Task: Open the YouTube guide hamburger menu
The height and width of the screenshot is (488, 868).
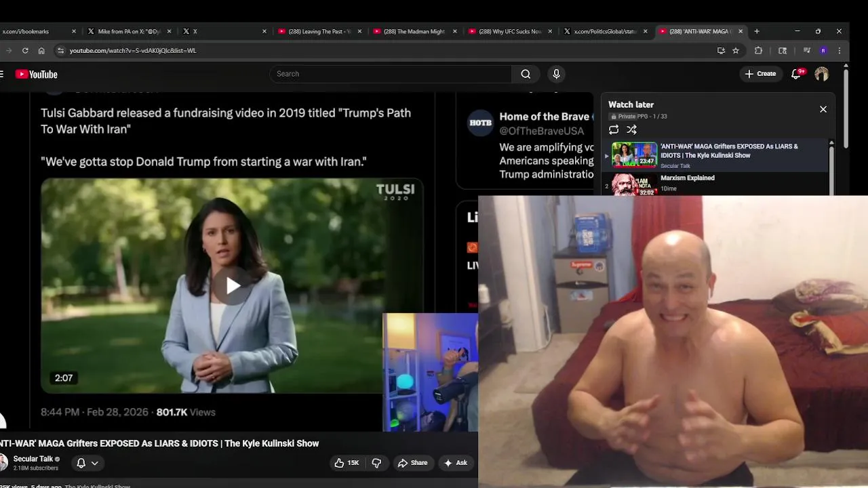Action: click(x=2, y=74)
